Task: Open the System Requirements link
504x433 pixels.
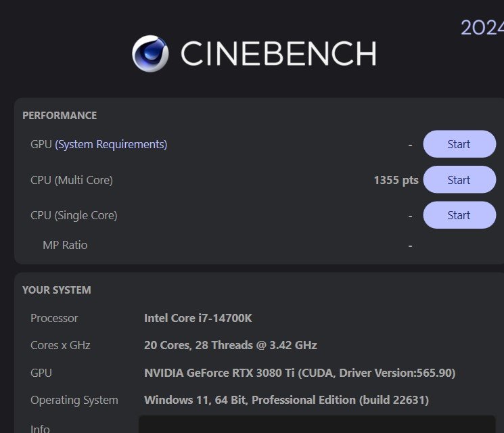Action: 111,144
